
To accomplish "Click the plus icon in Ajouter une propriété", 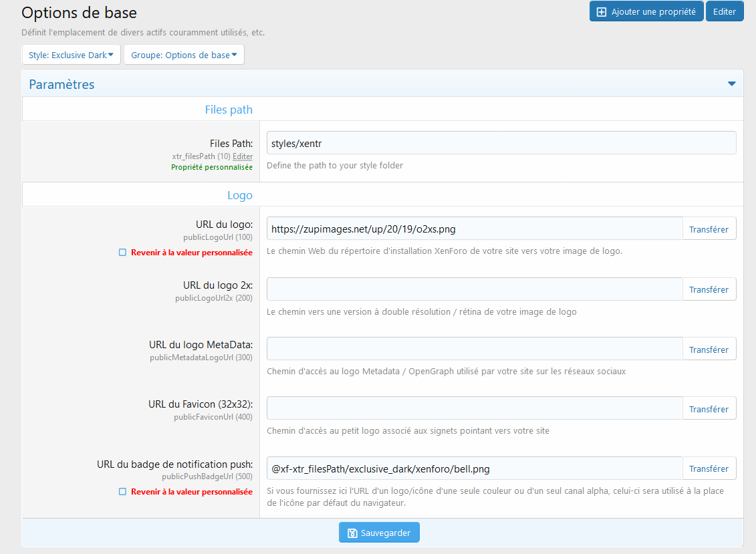I will (x=601, y=12).
